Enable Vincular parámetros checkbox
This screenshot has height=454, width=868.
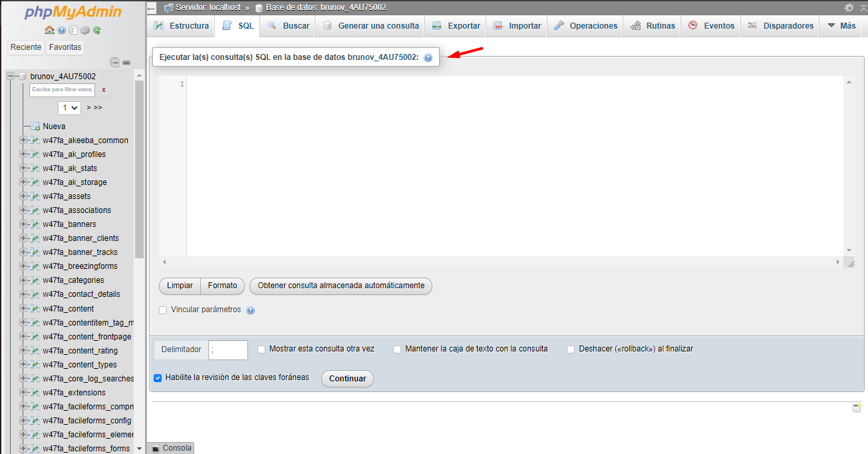[x=163, y=310]
